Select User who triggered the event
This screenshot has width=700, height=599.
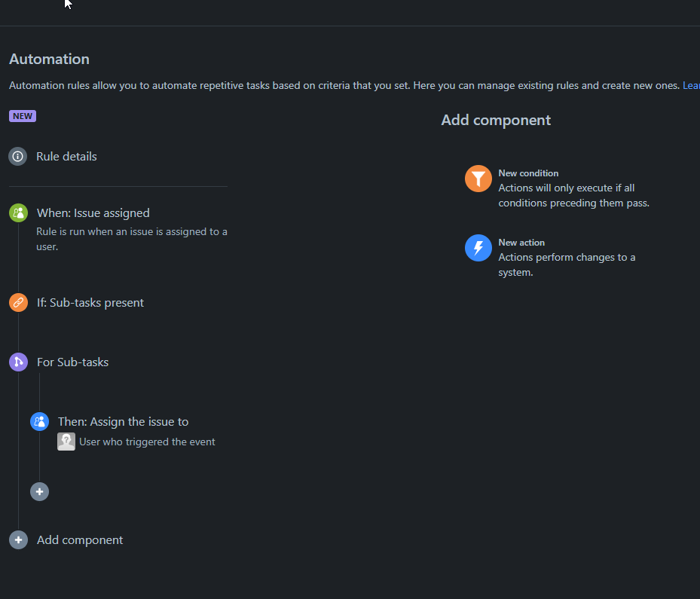(147, 441)
